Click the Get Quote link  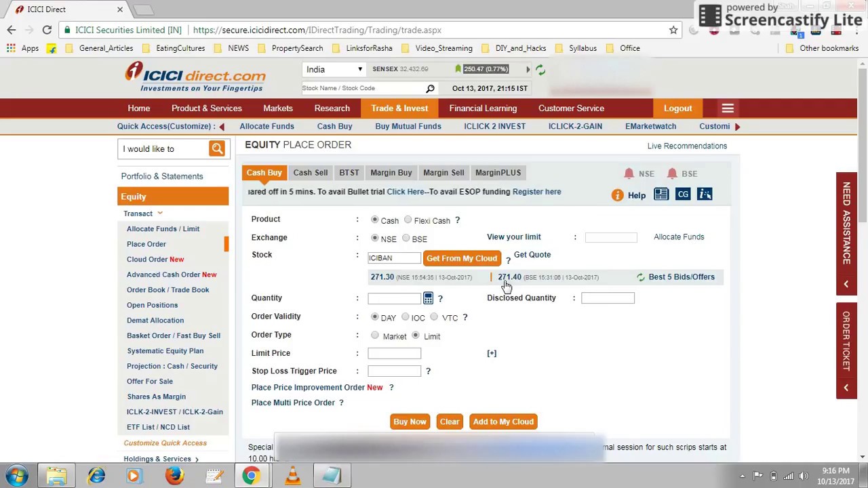click(532, 255)
